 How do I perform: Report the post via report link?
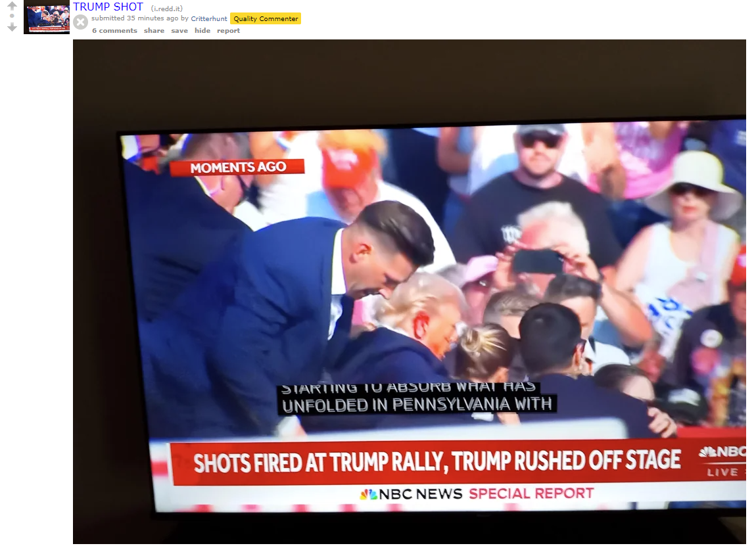coord(228,30)
